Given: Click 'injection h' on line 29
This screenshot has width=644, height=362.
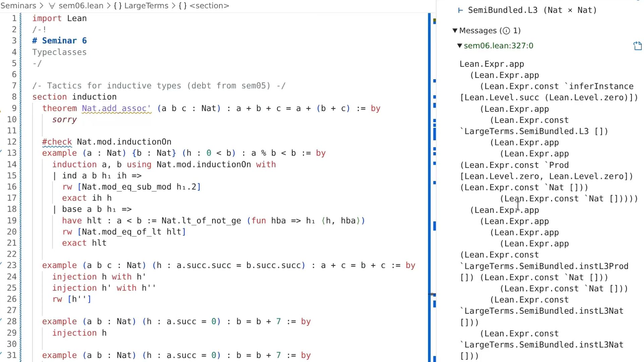Looking at the screenshot, I should point(79,333).
